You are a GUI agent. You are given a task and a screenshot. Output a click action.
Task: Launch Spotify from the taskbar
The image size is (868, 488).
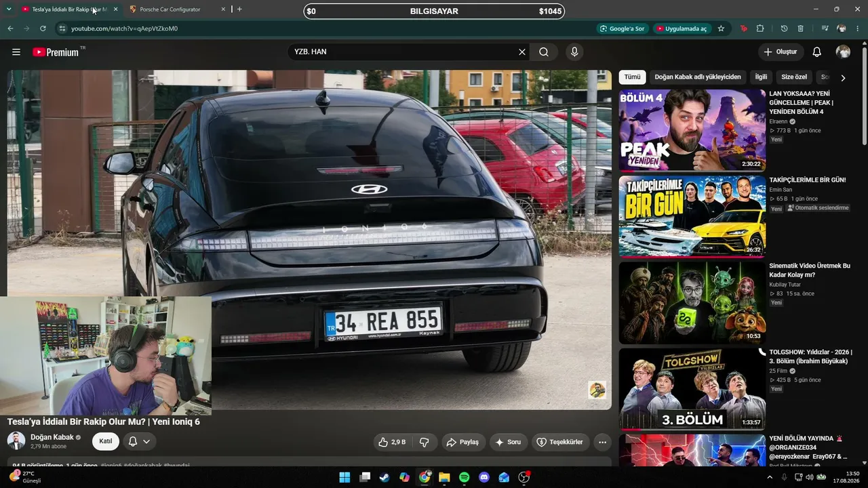point(464,477)
